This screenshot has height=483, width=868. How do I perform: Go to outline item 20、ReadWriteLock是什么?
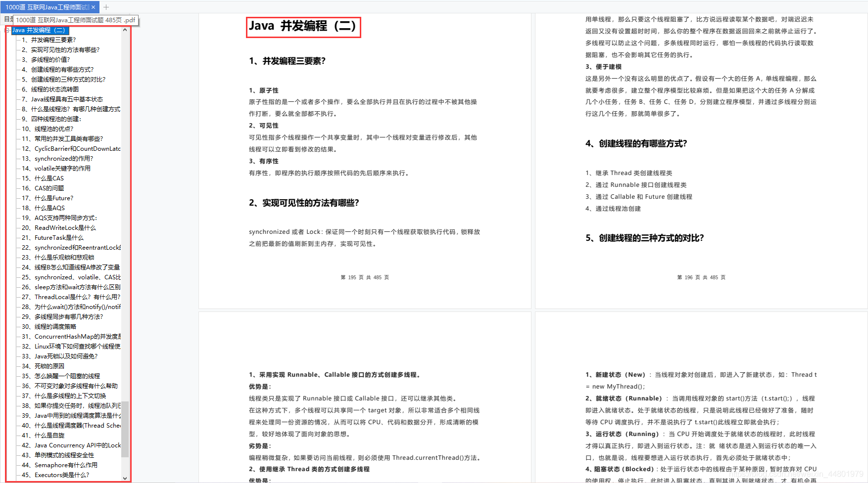click(59, 228)
